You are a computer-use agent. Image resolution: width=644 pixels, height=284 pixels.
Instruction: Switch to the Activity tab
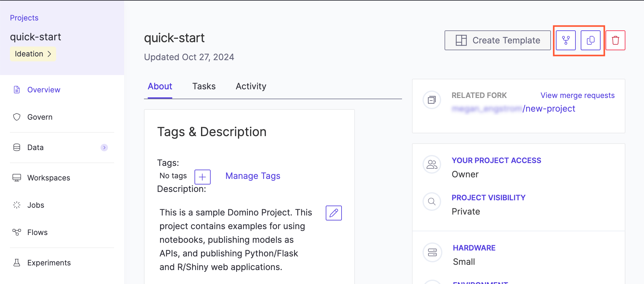pos(251,86)
